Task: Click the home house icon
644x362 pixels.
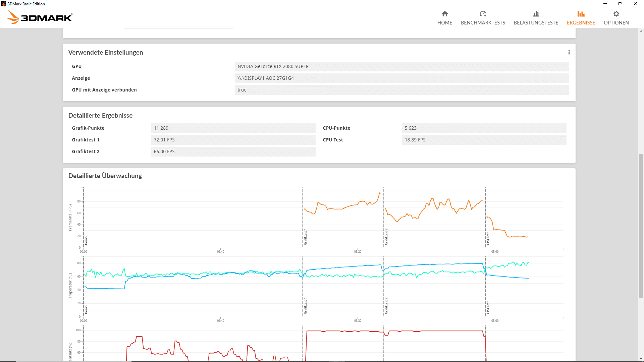Action: [x=445, y=14]
